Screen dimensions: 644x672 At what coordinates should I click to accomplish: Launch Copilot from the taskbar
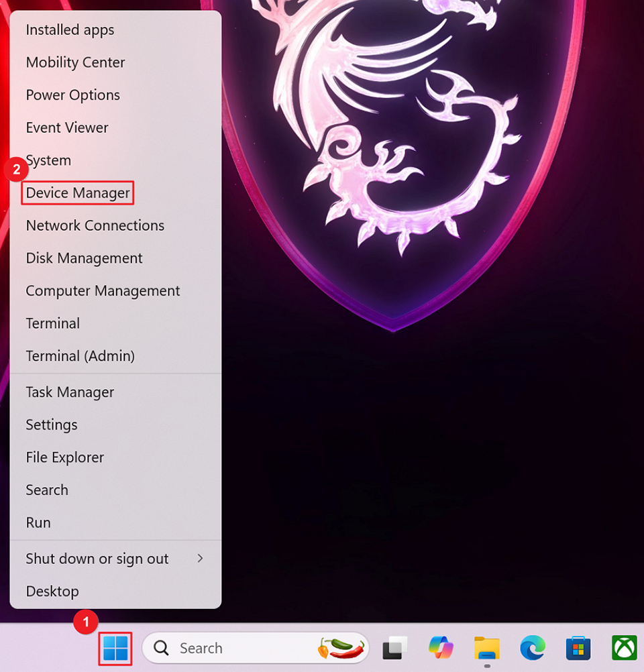[x=441, y=648]
